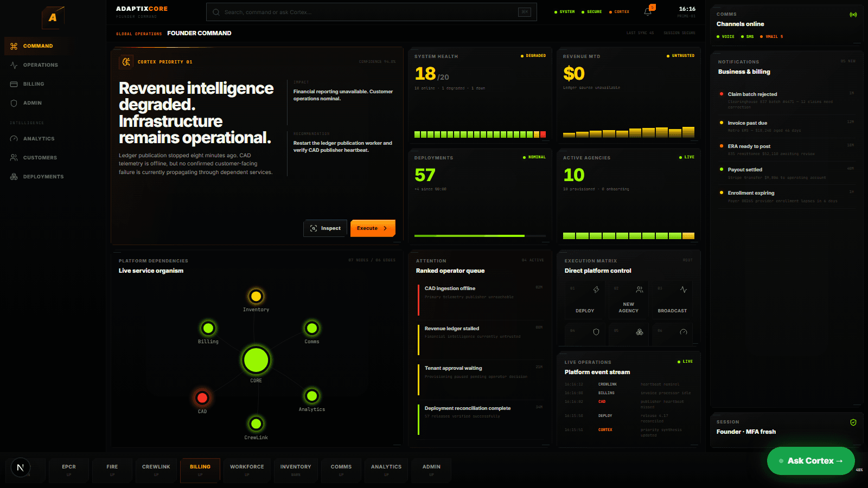
Task: Select the yellow Inventory node
Action: [256, 296]
